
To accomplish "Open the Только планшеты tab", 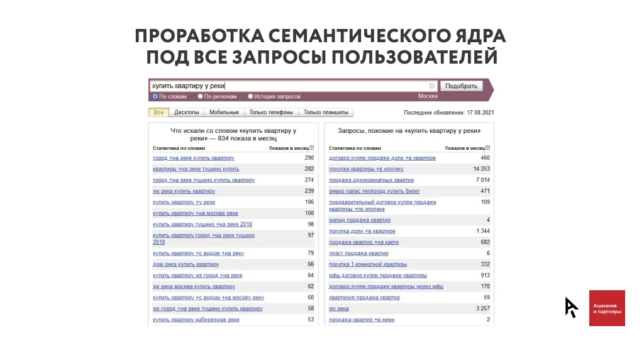I will [325, 113].
